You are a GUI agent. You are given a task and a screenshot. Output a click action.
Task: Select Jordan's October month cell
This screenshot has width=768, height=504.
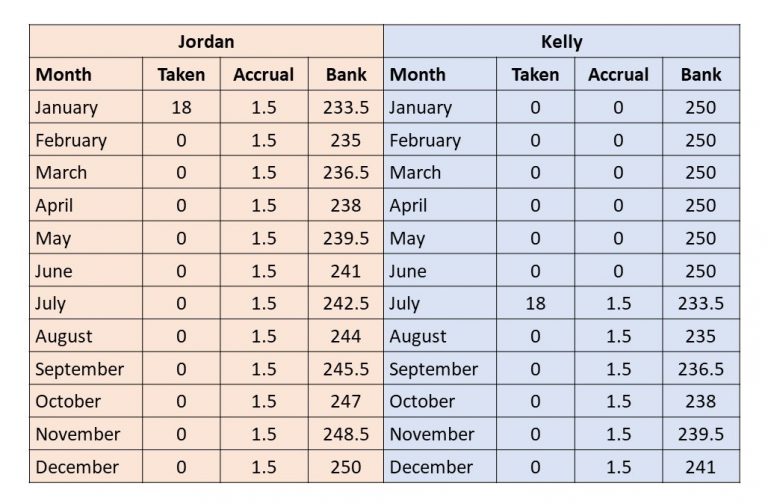coord(68,402)
